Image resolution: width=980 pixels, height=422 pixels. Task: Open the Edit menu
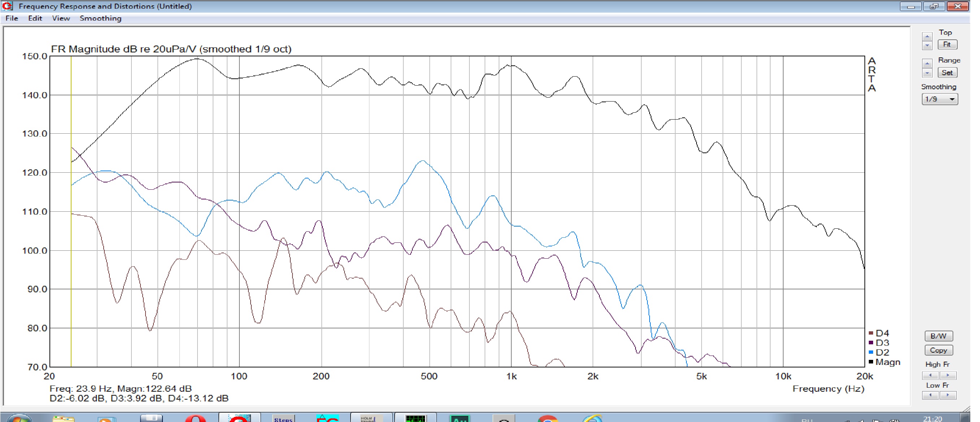point(35,18)
